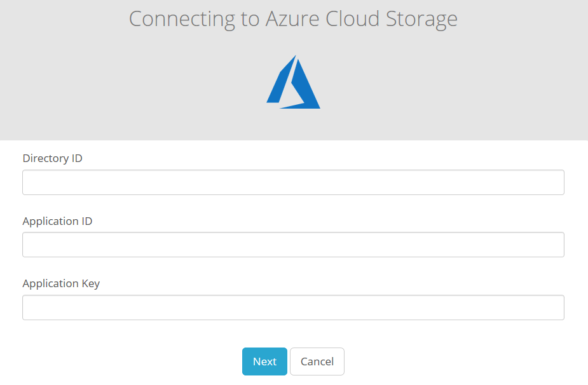Click the 'Connecting to Azure Cloud Storage' heading

click(x=293, y=18)
